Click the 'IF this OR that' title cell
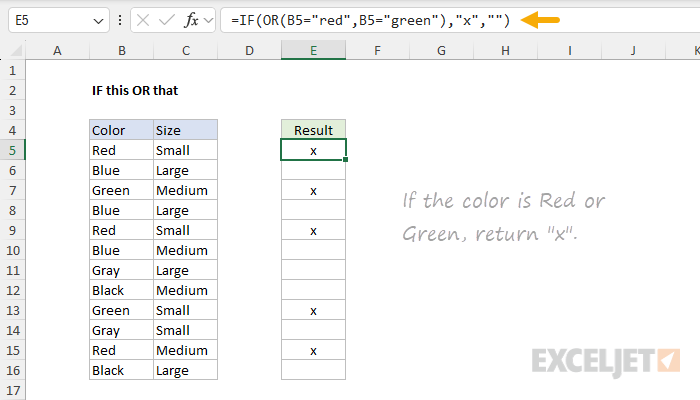Screen dimensions: 700x400 135,91
